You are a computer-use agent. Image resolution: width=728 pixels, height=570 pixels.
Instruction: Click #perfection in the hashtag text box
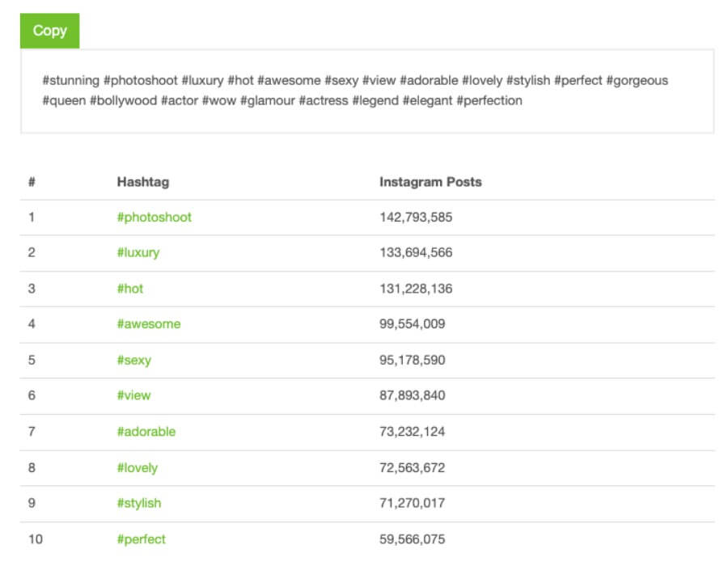tap(489, 101)
